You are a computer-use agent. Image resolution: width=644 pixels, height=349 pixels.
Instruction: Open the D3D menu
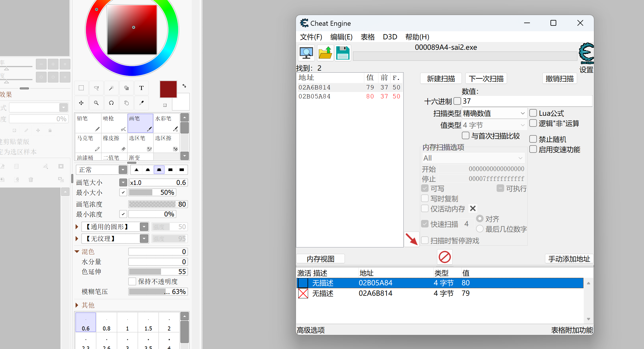(390, 37)
